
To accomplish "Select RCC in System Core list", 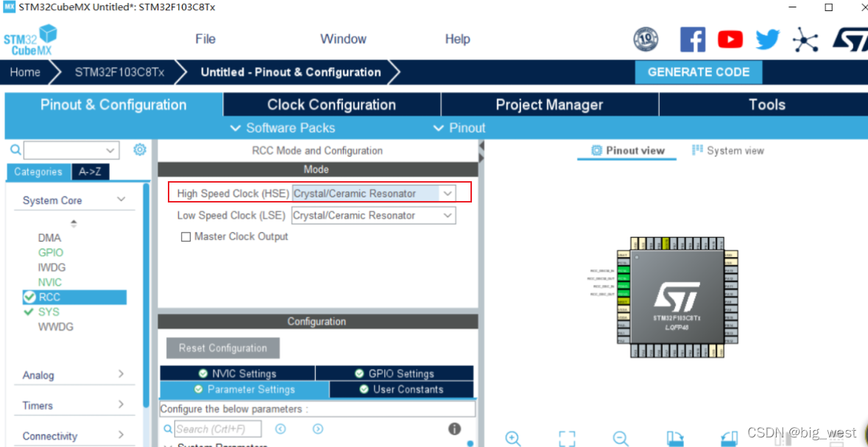I will pos(75,298).
